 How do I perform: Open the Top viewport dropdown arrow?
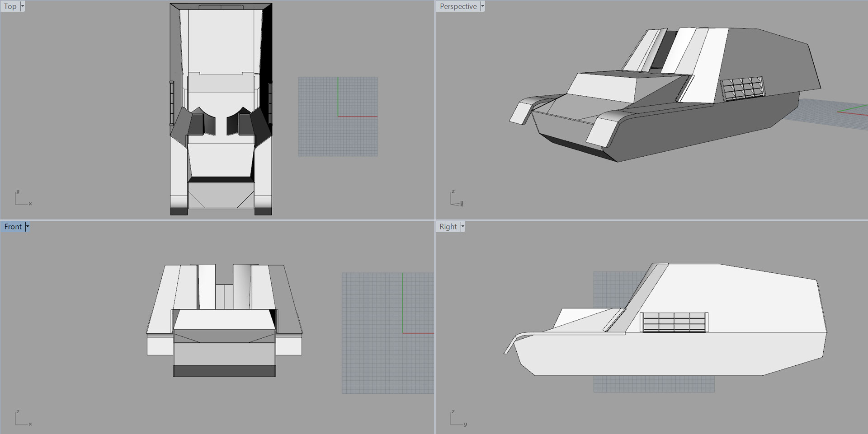(23, 6)
